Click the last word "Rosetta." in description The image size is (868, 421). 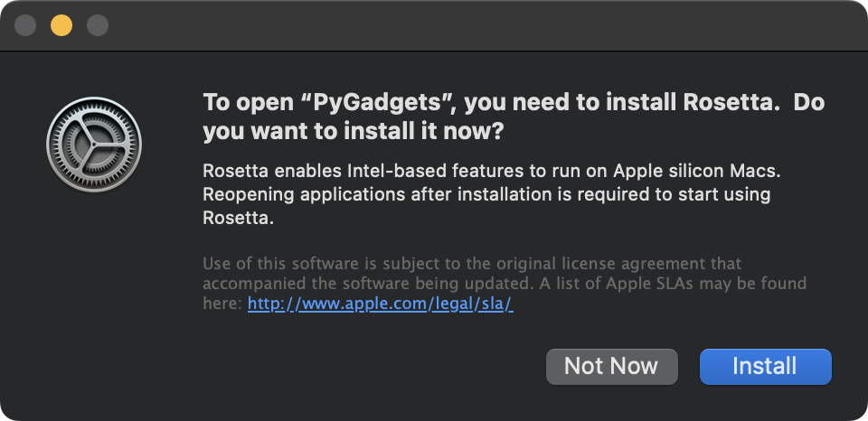pyautogui.click(x=239, y=218)
